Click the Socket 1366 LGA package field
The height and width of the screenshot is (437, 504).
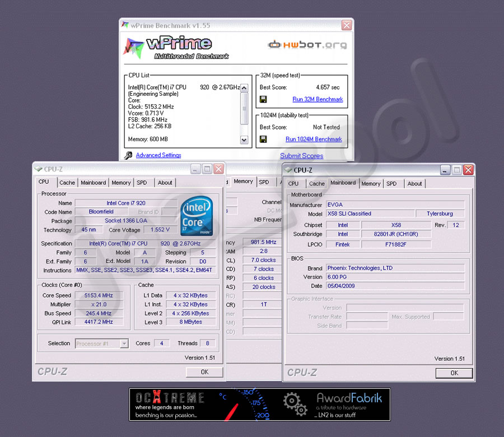click(x=126, y=221)
